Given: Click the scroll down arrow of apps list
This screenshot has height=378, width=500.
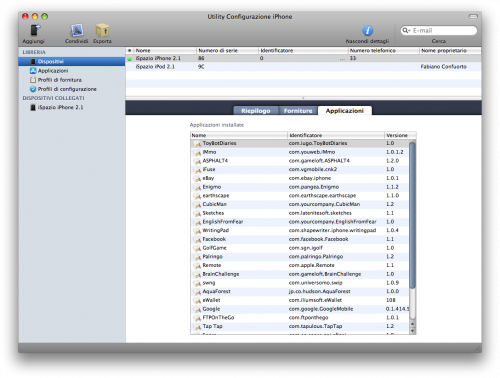Looking at the screenshot, I should 413,331.
